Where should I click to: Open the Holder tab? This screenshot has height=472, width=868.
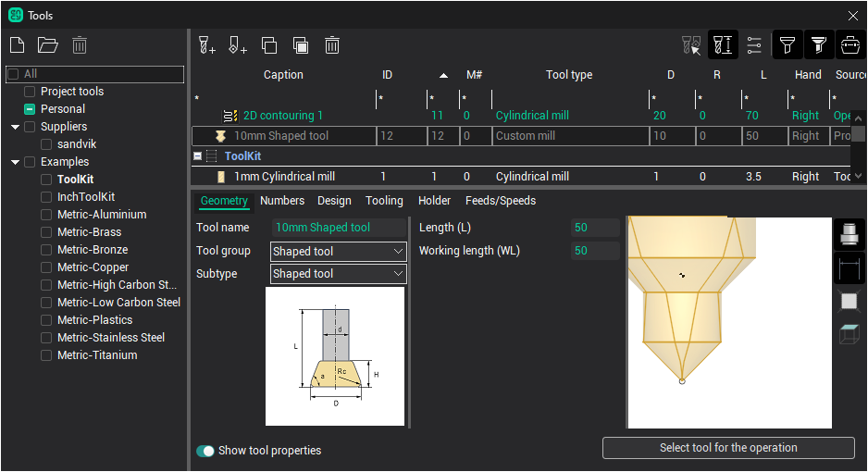434,201
